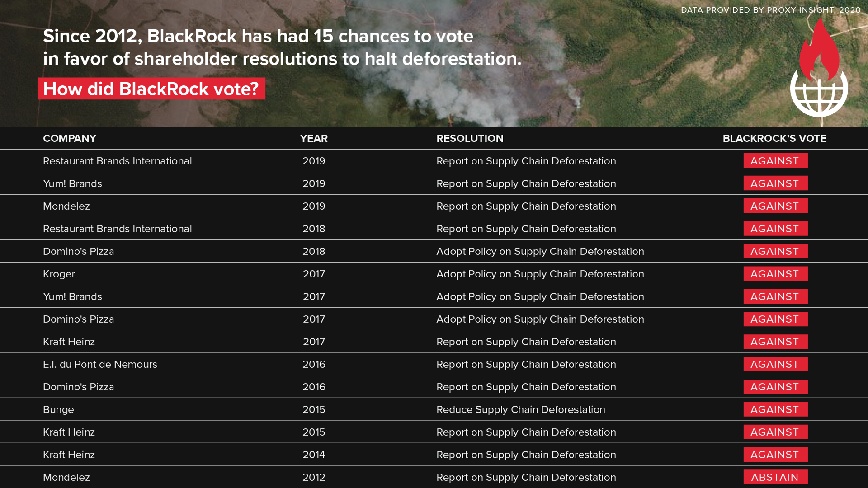This screenshot has height=488, width=868.
Task: Click subtitle line 'in favor of shareholder resolutions to halt deforestation.'
Action: click(x=282, y=59)
